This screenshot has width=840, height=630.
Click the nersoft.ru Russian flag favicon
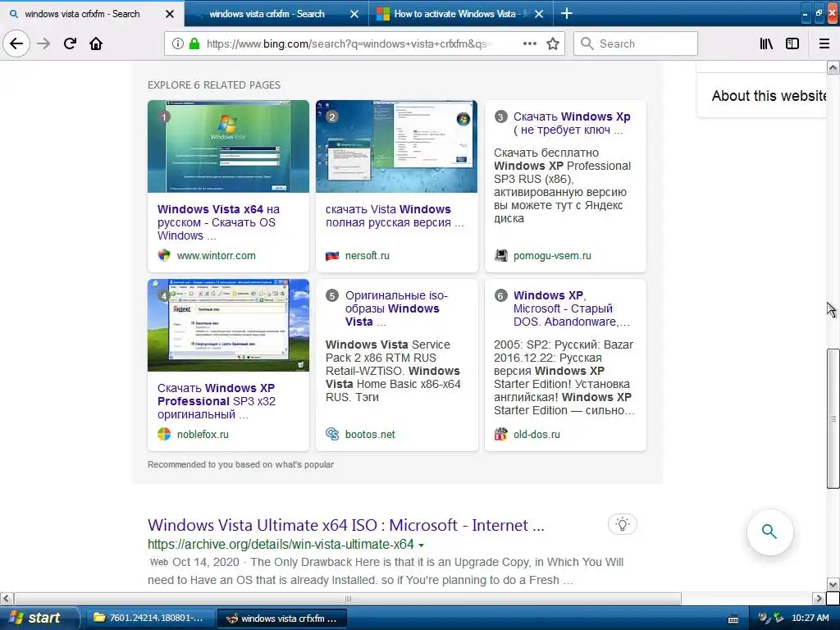(332, 256)
